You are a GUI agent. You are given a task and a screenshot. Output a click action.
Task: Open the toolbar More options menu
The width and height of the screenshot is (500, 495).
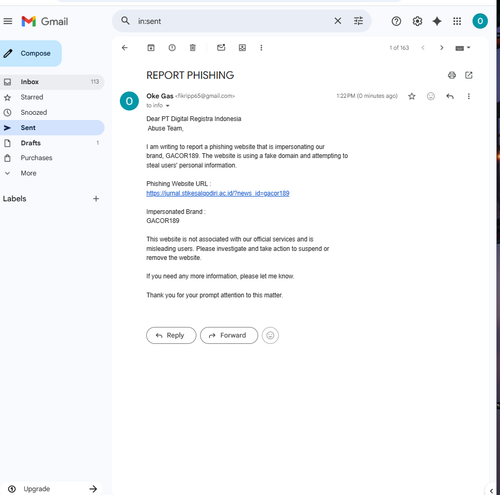pos(261,48)
